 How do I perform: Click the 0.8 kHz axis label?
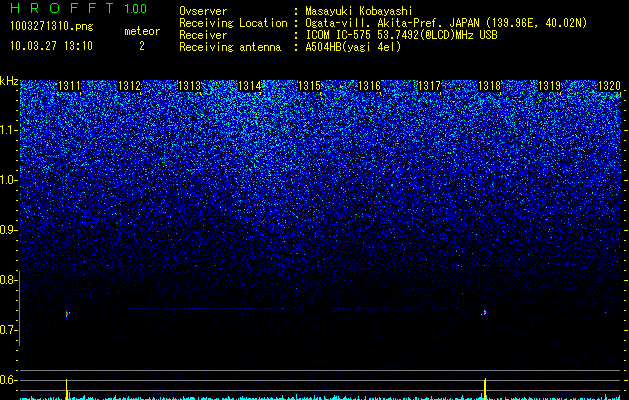(8, 280)
